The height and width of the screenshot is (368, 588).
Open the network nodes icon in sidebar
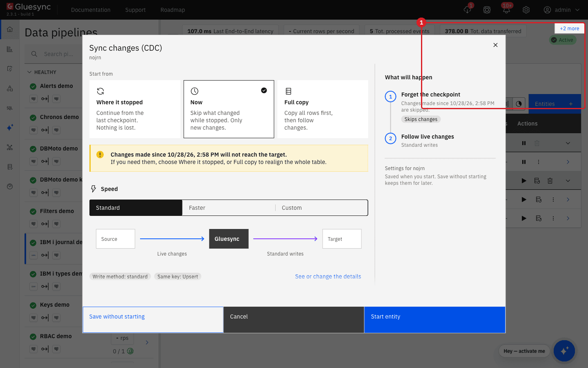pyautogui.click(x=10, y=147)
